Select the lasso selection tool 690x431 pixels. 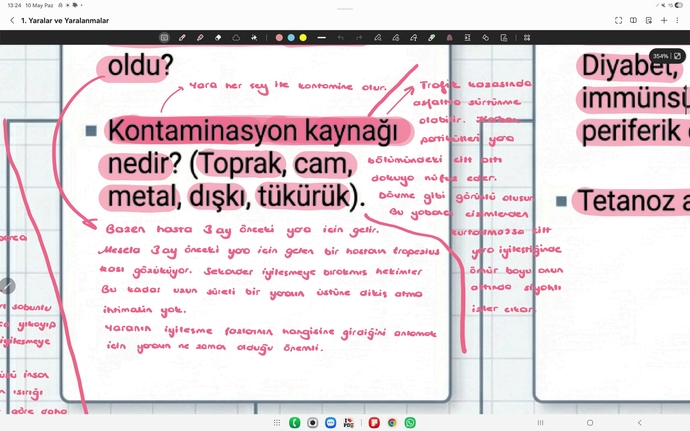pos(236,38)
